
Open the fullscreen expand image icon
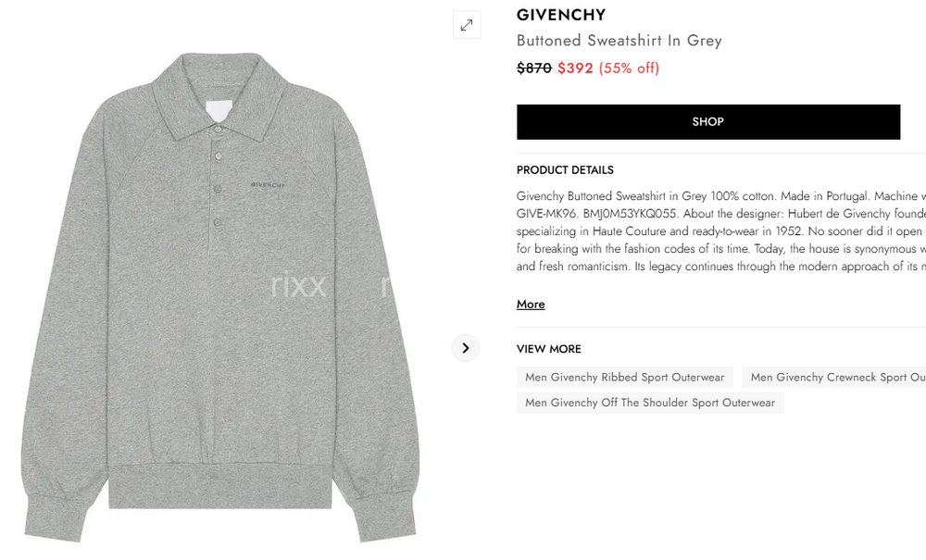tap(467, 25)
